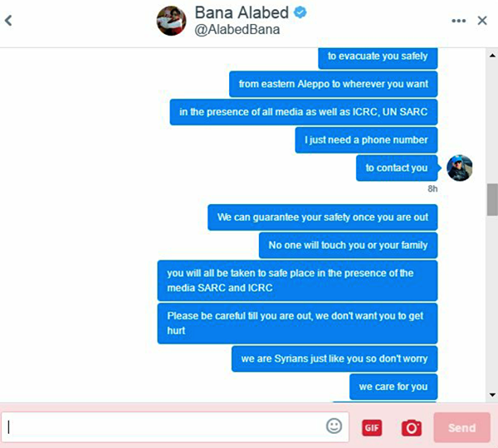Select the 'I just need a phone number' message

[x=366, y=140]
